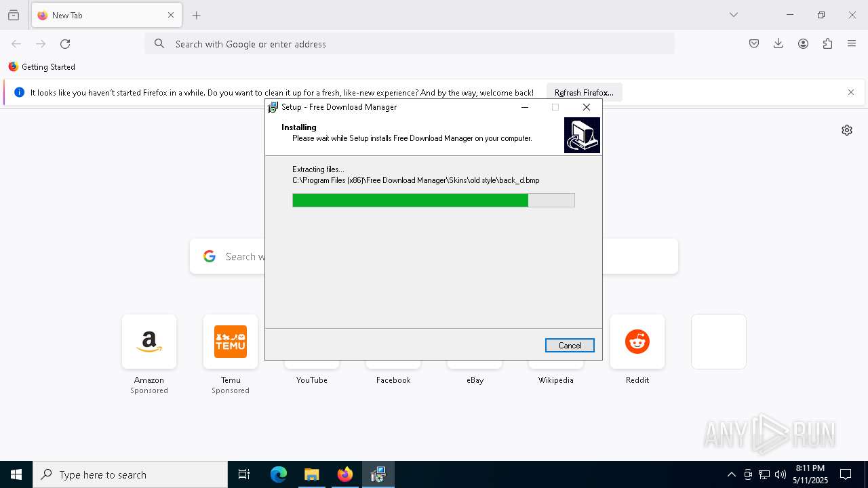
Task: Open File Explorer from taskbar
Action: pyautogui.click(x=311, y=474)
